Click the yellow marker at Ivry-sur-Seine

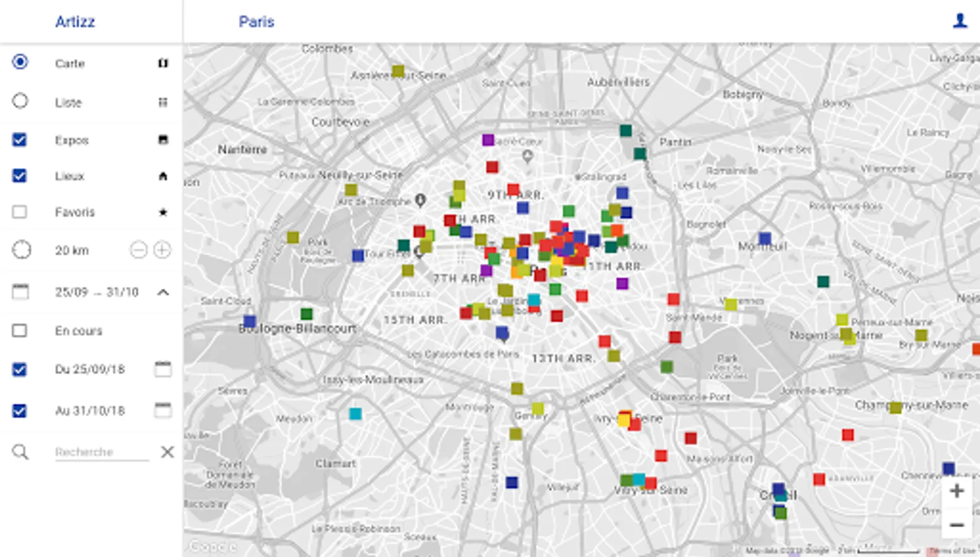pos(624,421)
